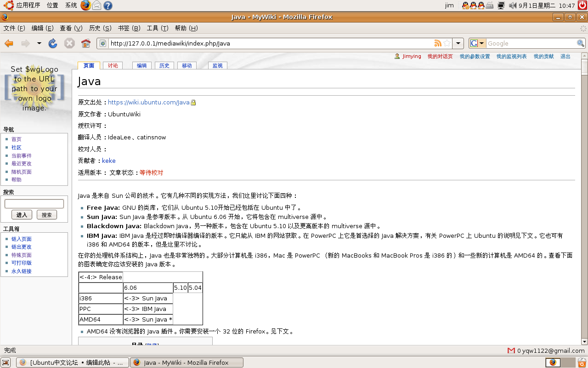This screenshot has width=588, height=368.
Task: Focus the wiki sidebar search field
Action: click(x=34, y=204)
